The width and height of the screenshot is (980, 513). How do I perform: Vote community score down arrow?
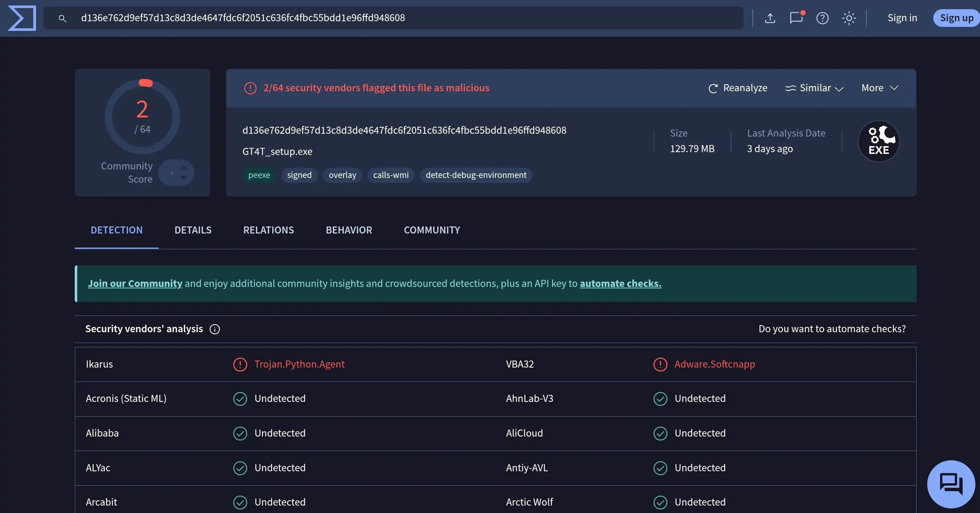tap(184, 178)
